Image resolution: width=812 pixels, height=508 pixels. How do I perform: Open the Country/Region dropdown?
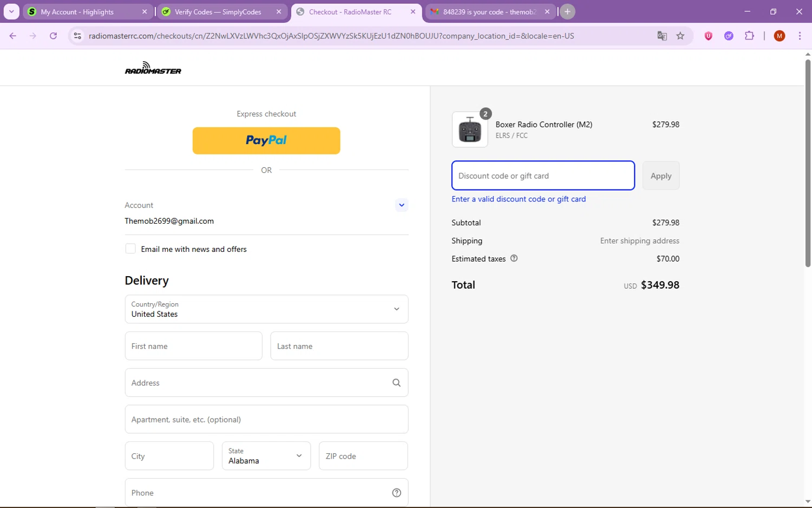click(266, 309)
